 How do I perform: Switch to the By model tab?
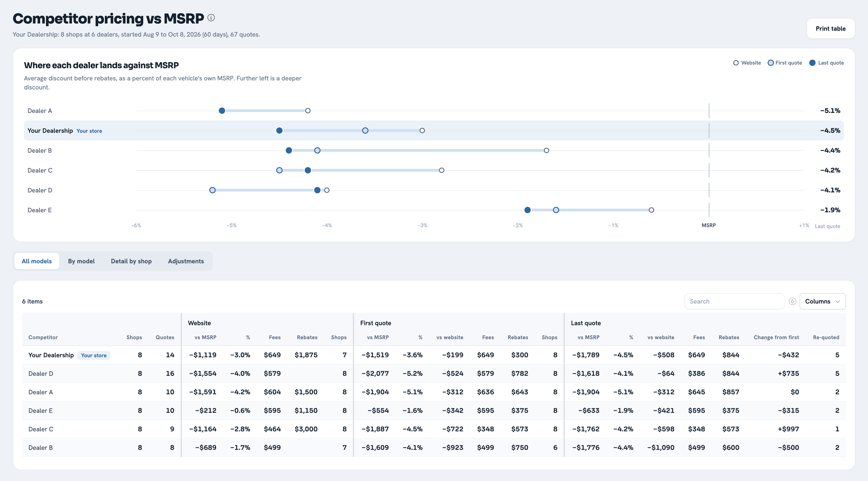(81, 261)
